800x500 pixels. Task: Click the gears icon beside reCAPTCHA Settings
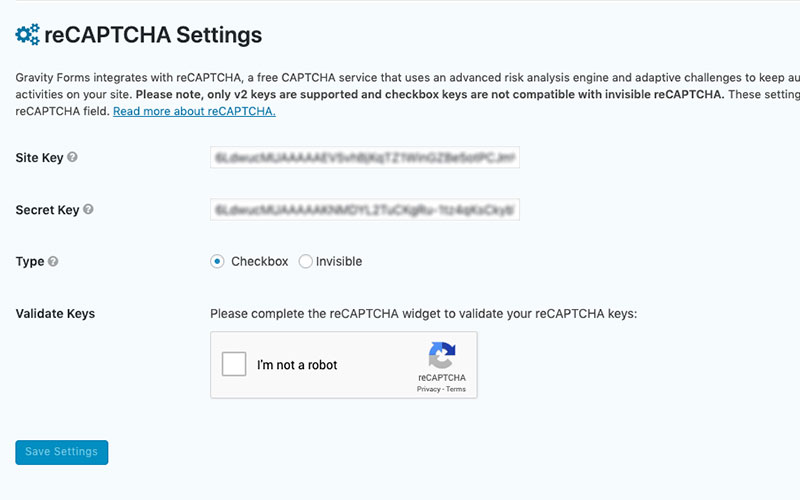tap(27, 35)
